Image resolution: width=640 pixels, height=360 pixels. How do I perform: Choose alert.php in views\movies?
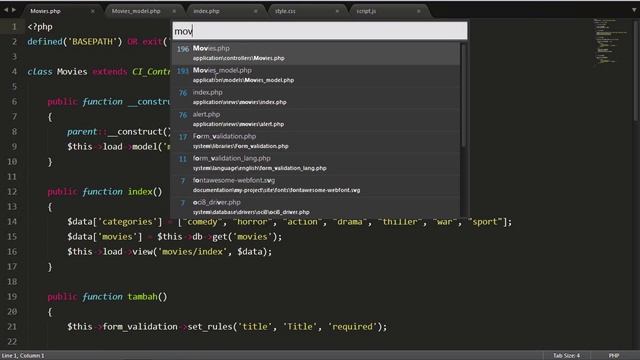point(316,119)
